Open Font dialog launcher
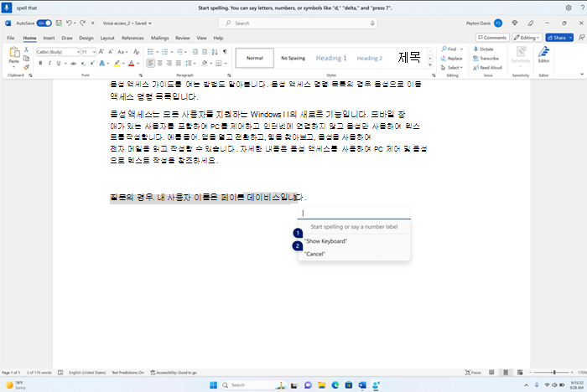The width and height of the screenshot is (587, 392). coord(141,75)
